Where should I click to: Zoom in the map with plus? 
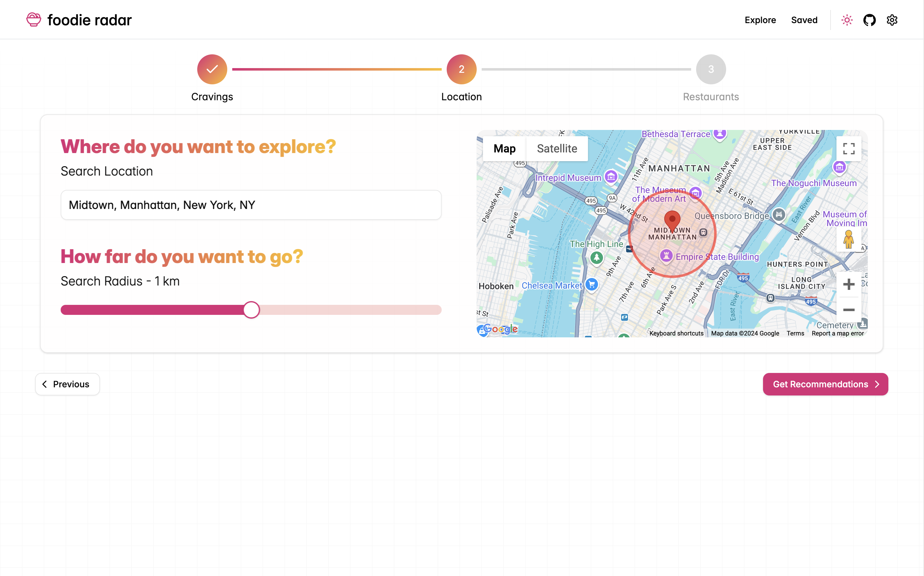point(849,284)
